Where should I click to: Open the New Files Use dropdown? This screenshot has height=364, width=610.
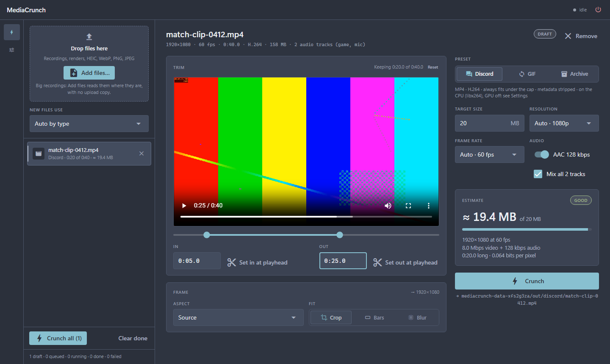click(89, 124)
